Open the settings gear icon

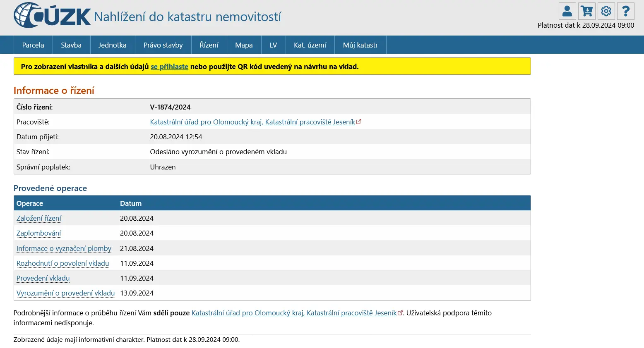[x=606, y=11]
